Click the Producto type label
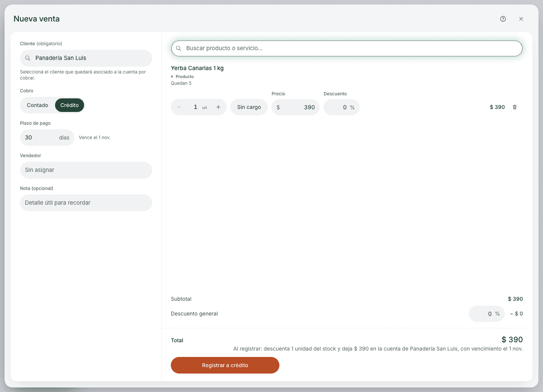The height and width of the screenshot is (392, 543). (x=185, y=77)
